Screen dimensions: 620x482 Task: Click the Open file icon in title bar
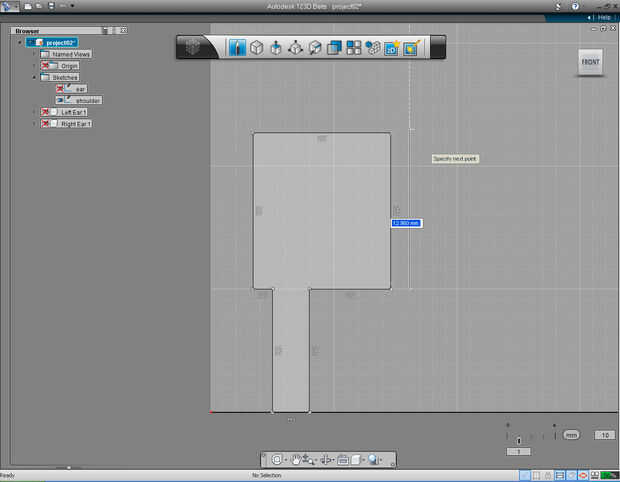click(x=39, y=6)
